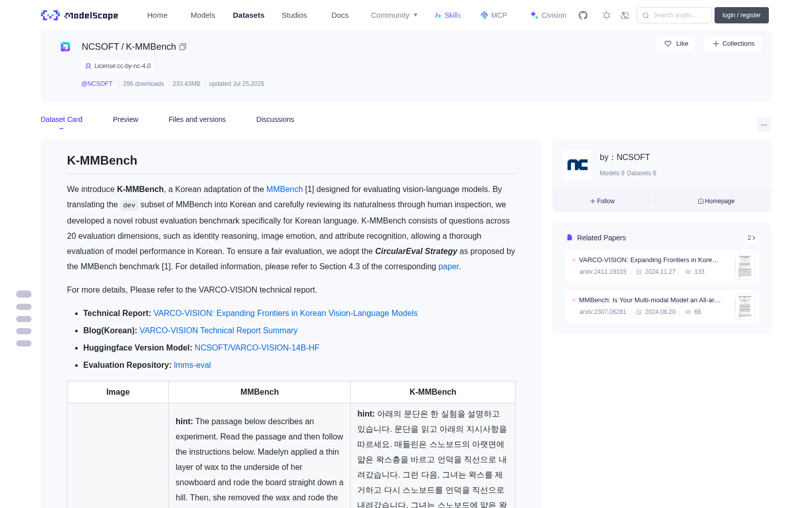Open VARCO-VISION: Expanding Frontiers paper title
The height and width of the screenshot is (508, 812).
[649, 260]
